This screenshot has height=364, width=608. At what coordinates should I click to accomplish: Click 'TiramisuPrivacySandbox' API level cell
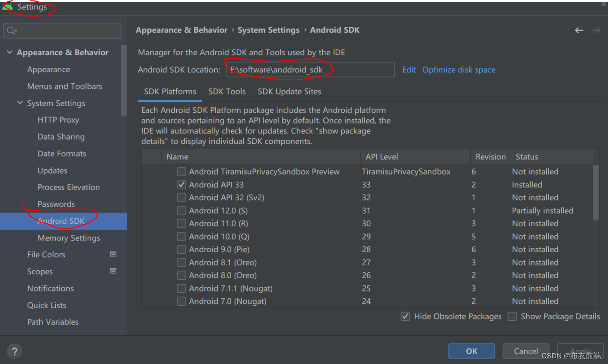click(406, 172)
